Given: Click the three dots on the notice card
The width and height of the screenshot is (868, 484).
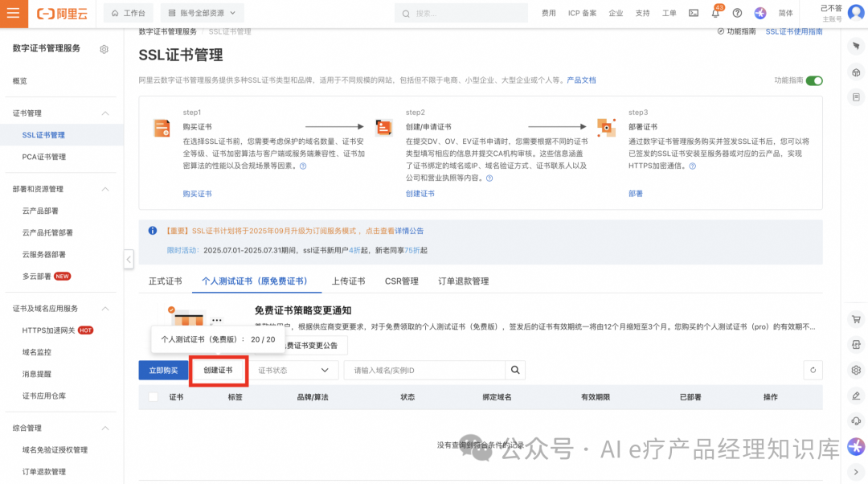Looking at the screenshot, I should click(216, 320).
